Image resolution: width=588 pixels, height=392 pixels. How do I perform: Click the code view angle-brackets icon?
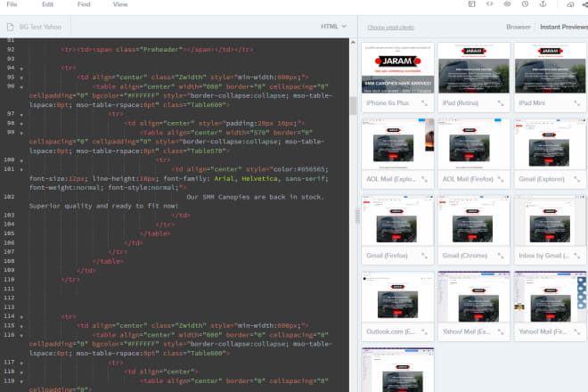pyautogui.click(x=489, y=4)
